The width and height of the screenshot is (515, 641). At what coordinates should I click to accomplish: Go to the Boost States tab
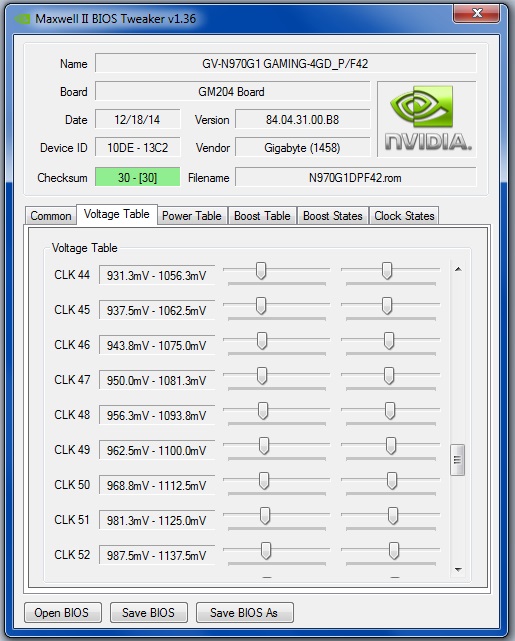(333, 216)
